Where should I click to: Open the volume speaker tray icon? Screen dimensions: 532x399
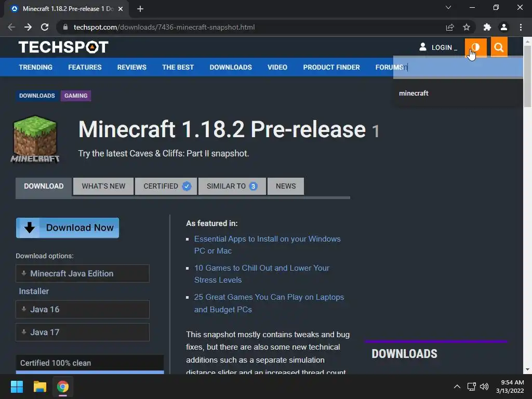(484, 387)
